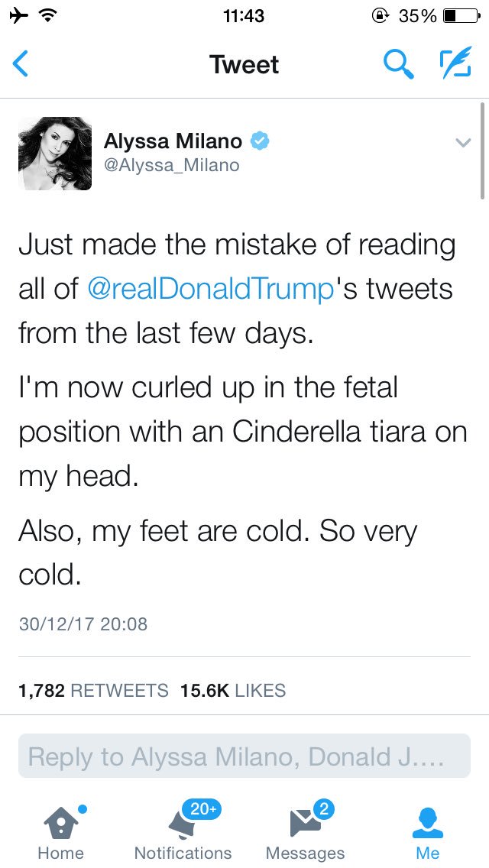The height and width of the screenshot is (868, 489).
Task: Tap the verified badge next to Alyssa Milano
Action: (x=260, y=141)
